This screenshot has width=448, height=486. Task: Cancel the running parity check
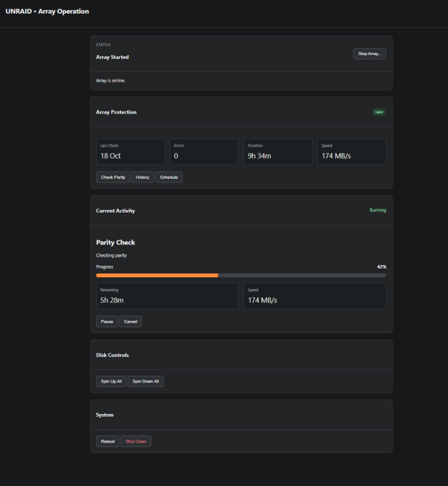coord(130,321)
